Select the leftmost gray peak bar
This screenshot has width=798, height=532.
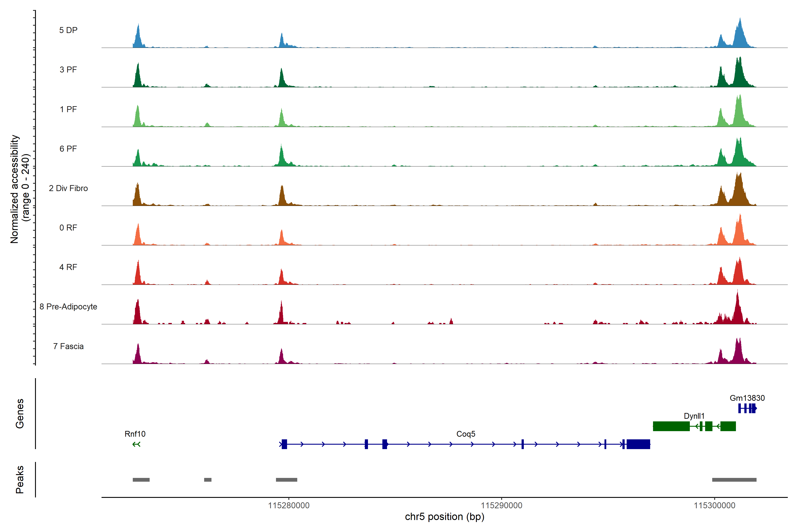coord(141,480)
